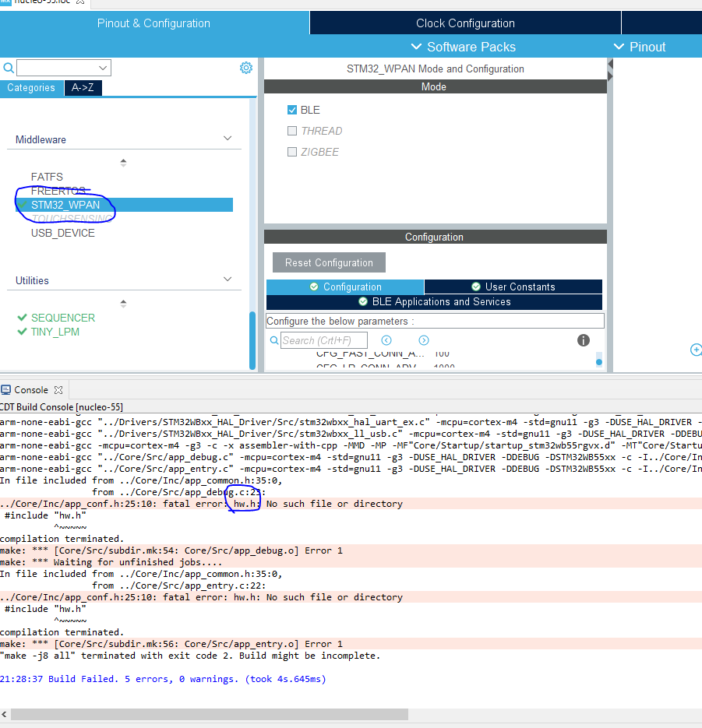
Task: Open the User Constants tab
Action: (x=513, y=287)
